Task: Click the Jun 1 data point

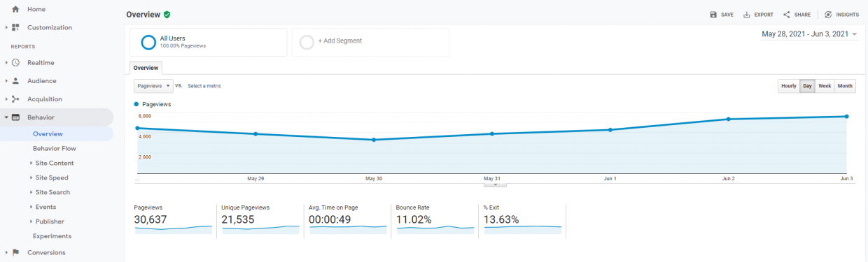Action: 610,130
